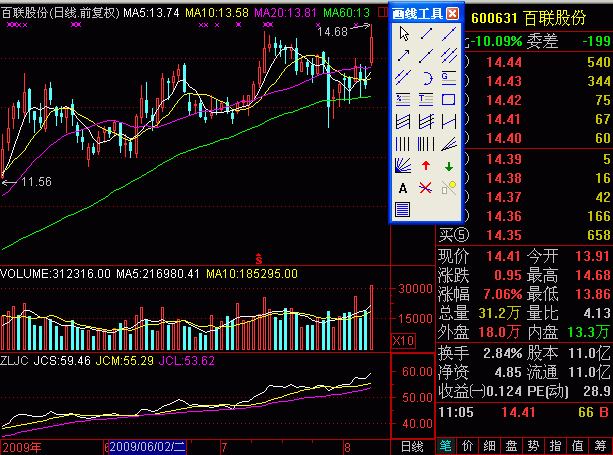
Task: Switch to the 细 tab
Action: [489, 446]
